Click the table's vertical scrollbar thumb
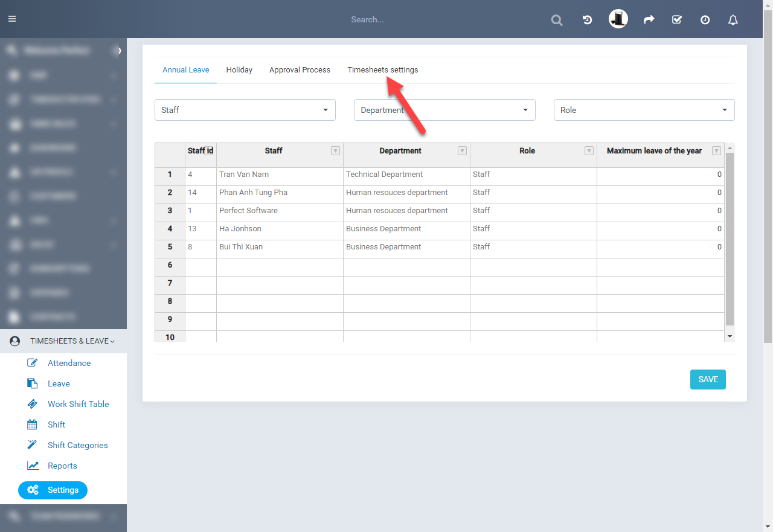Image resolution: width=773 pixels, height=532 pixels. point(730,239)
